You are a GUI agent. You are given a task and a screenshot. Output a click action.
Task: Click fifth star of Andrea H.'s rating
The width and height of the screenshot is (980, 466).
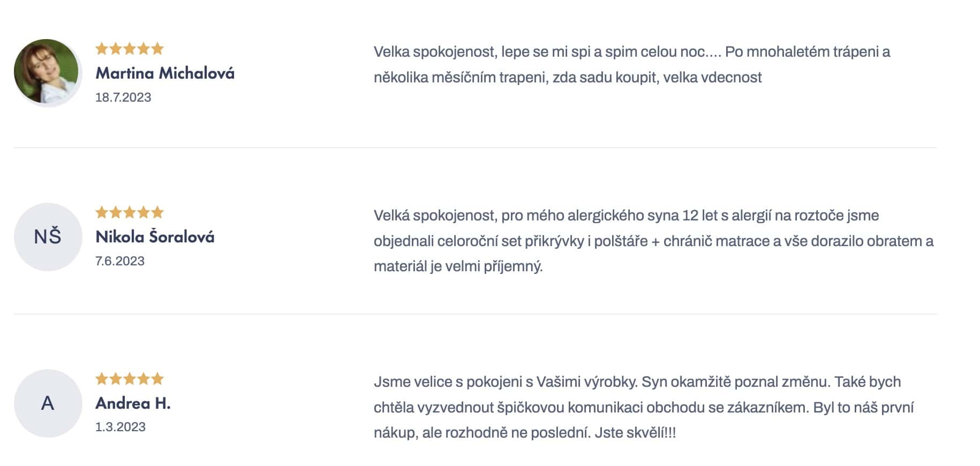click(x=157, y=379)
